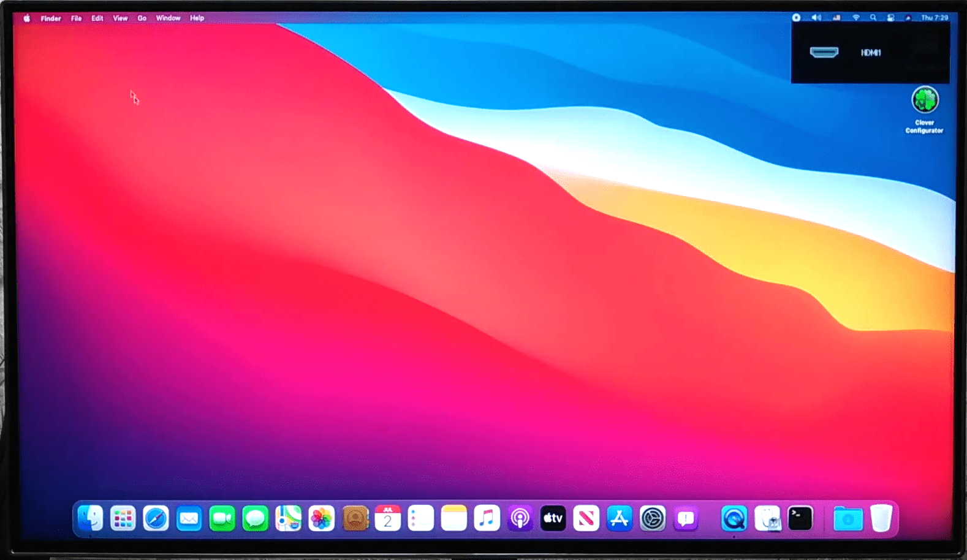Launch Terminal from the Dock
Viewport: 967px width, 560px height.
(x=800, y=519)
